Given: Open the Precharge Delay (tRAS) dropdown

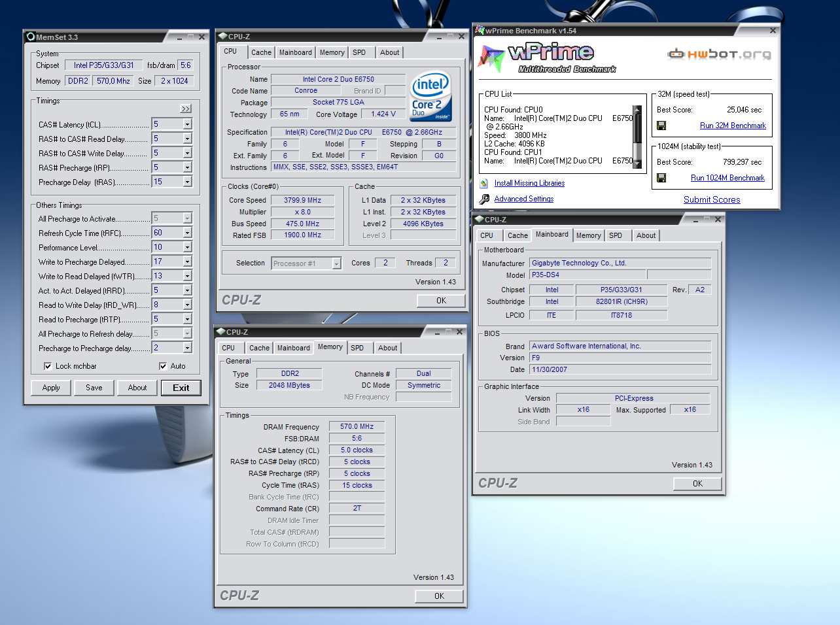Looking at the screenshot, I should 187,182.
